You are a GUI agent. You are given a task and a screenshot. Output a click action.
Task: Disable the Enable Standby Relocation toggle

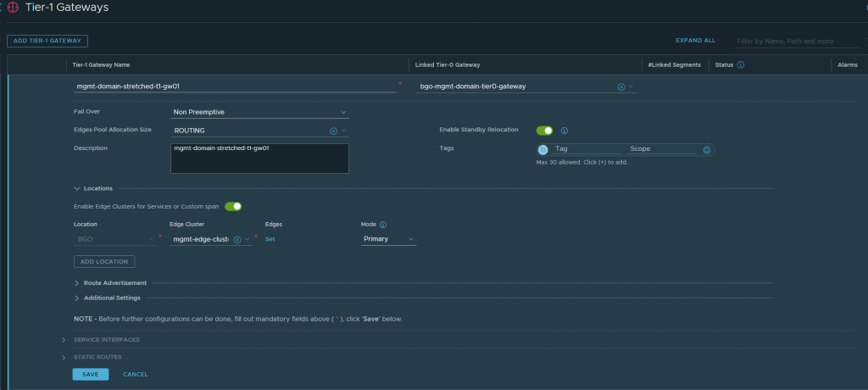(x=544, y=131)
